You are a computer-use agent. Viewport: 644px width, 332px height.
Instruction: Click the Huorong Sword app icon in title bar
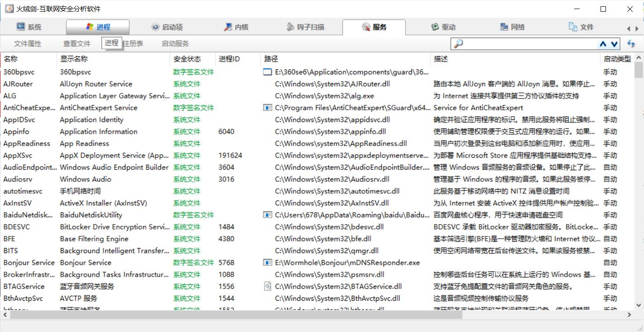pyautogui.click(x=9, y=9)
